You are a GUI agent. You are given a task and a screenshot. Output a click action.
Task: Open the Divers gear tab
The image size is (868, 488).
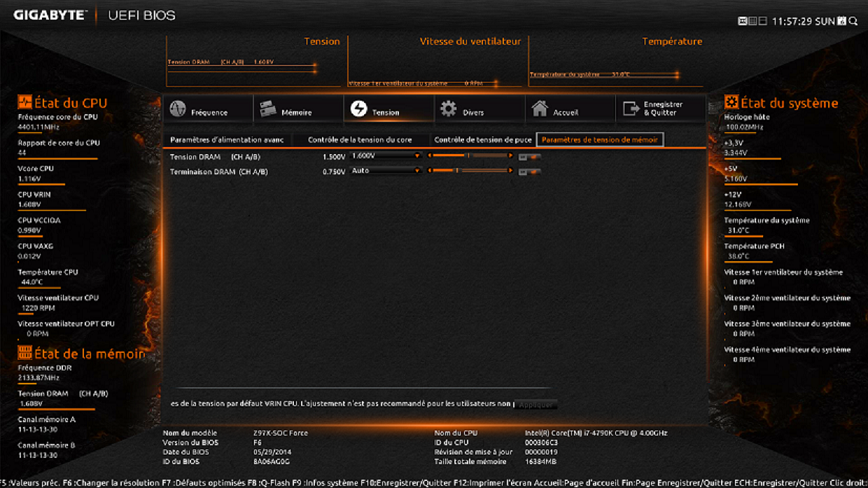point(479,108)
